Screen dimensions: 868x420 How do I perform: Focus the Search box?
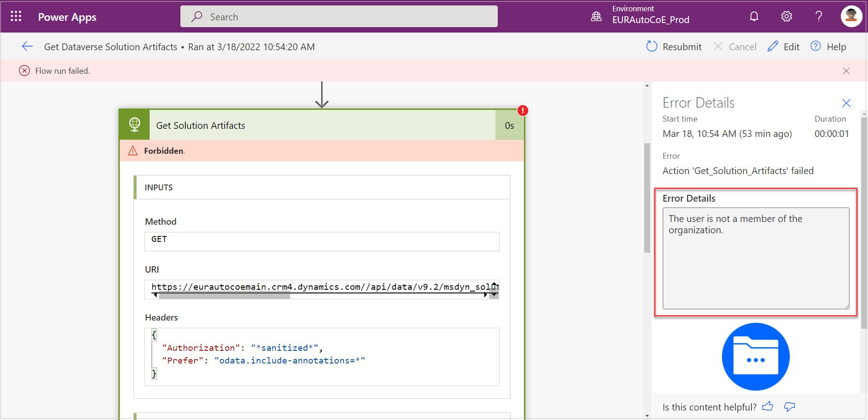click(x=339, y=17)
